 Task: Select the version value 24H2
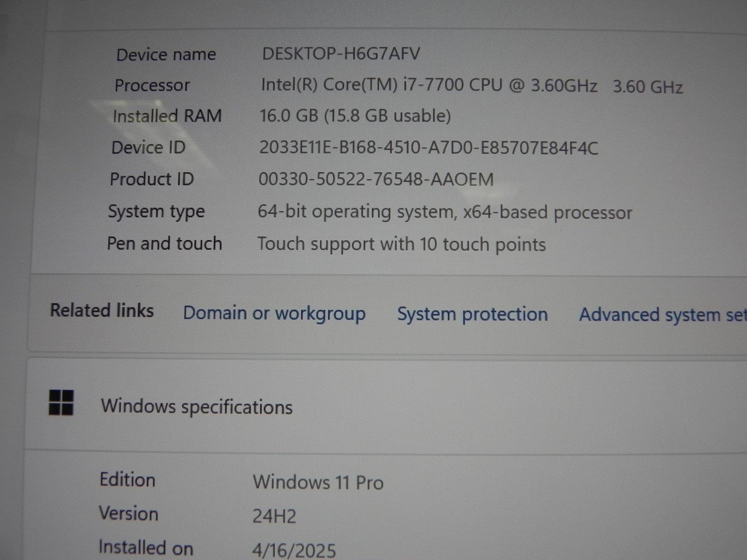tap(274, 516)
